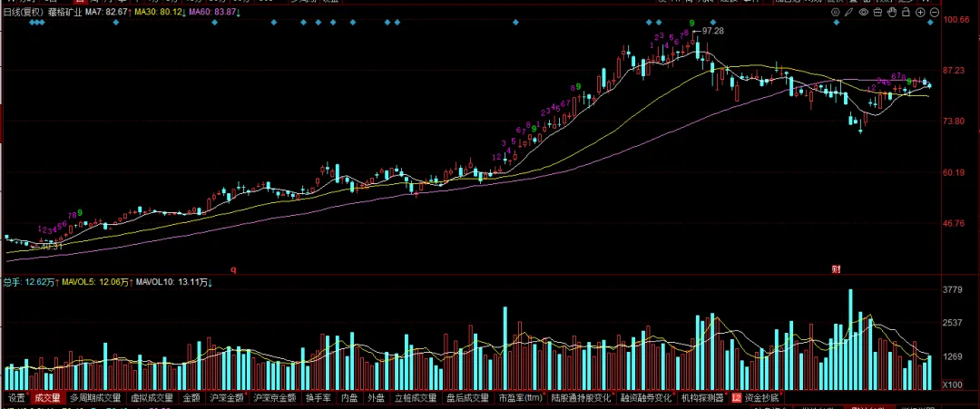Open the 机构探测器 tab

pyautogui.click(x=703, y=398)
